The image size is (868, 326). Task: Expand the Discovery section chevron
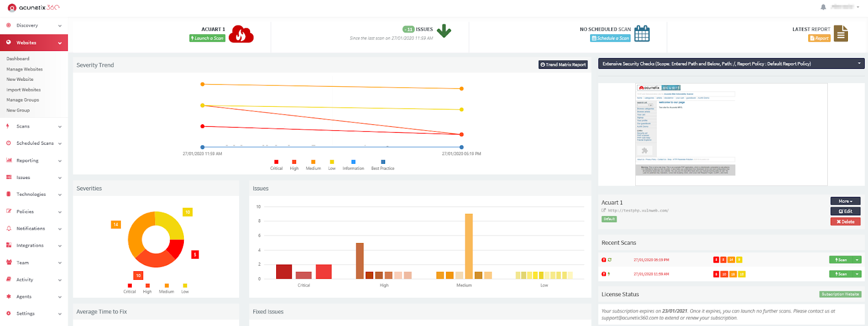click(60, 25)
